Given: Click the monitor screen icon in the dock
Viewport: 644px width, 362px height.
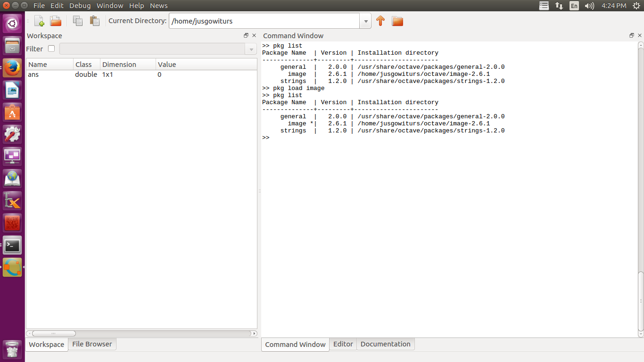Looking at the screenshot, I should (12, 156).
